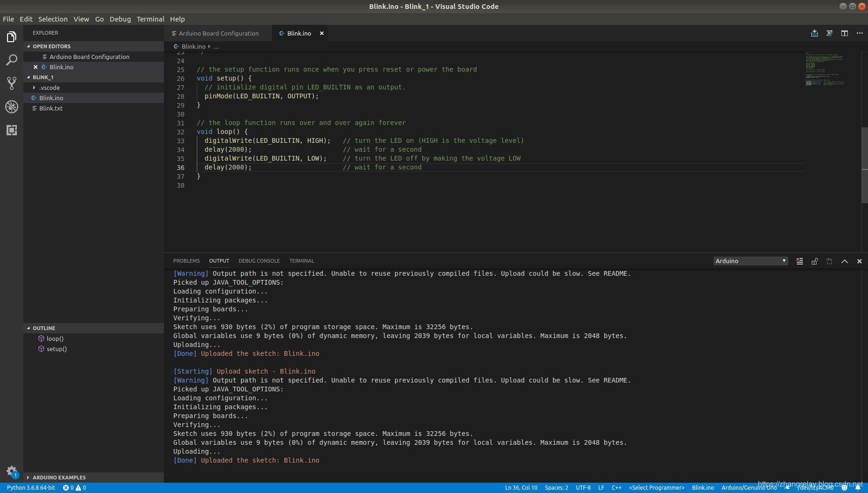
Task: Open the View menu
Action: tap(81, 19)
